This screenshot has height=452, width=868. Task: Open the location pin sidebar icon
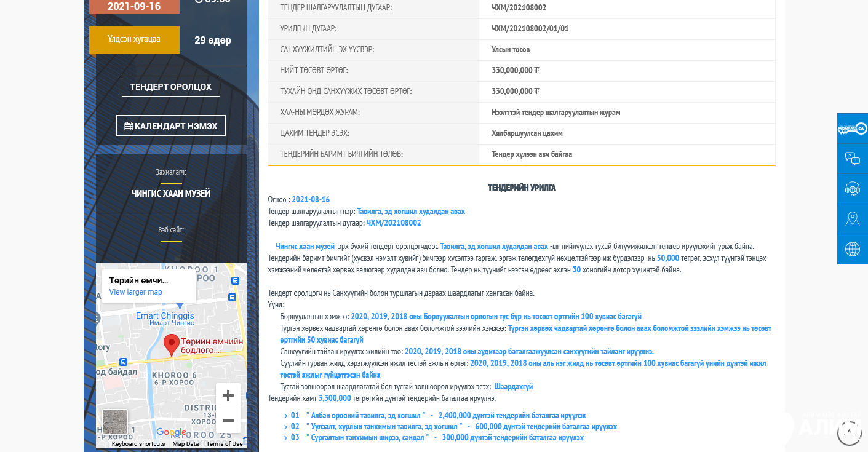point(852,220)
